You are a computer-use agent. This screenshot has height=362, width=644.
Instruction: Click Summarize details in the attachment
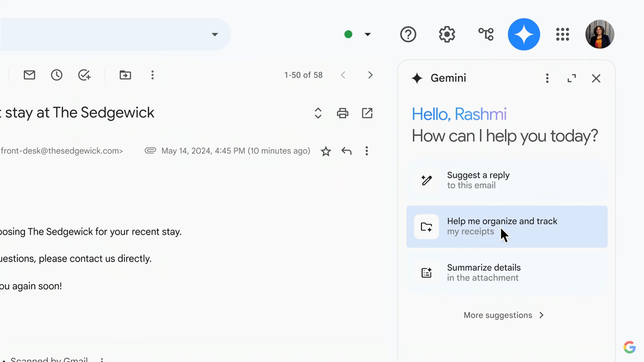click(505, 272)
